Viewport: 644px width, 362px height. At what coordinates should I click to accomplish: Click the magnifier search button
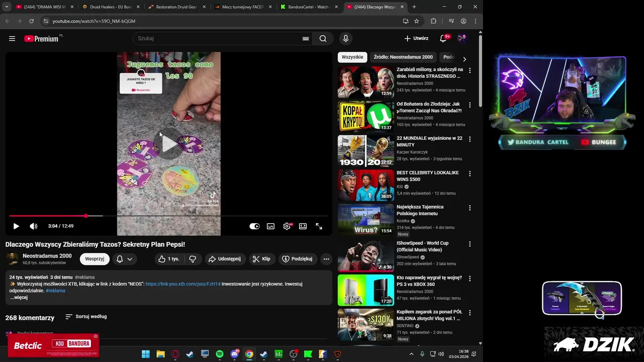coord(323,39)
